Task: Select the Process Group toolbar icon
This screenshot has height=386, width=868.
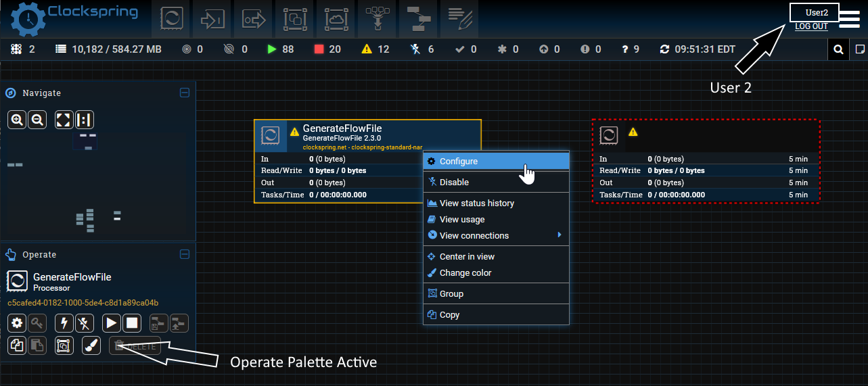Action: coord(295,19)
